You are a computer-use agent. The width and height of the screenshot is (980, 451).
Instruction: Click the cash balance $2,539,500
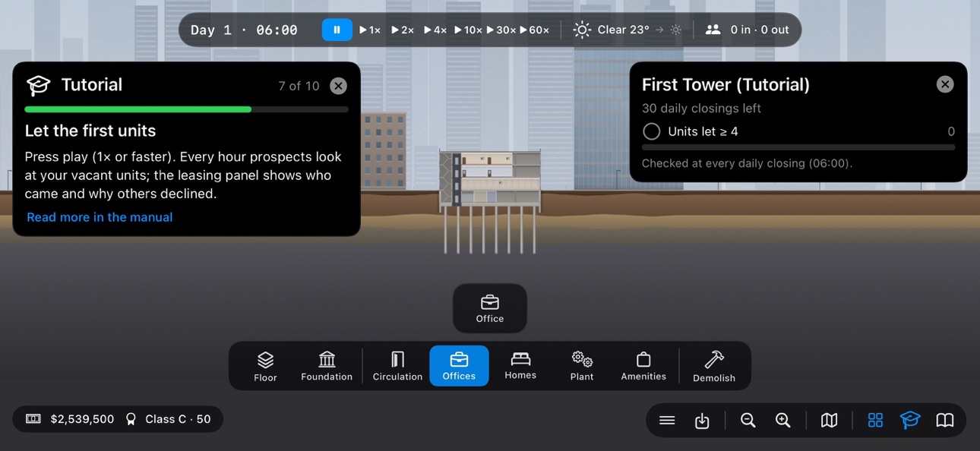(x=82, y=419)
